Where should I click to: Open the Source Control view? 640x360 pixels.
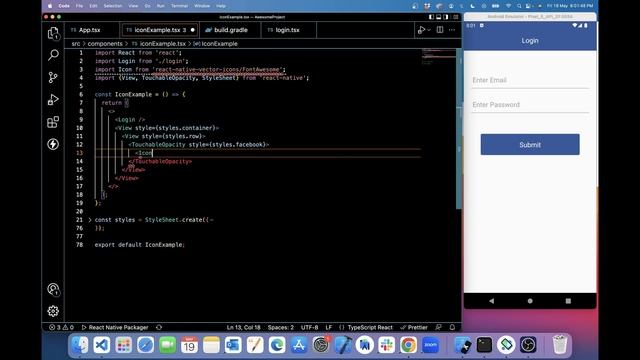click(x=53, y=77)
